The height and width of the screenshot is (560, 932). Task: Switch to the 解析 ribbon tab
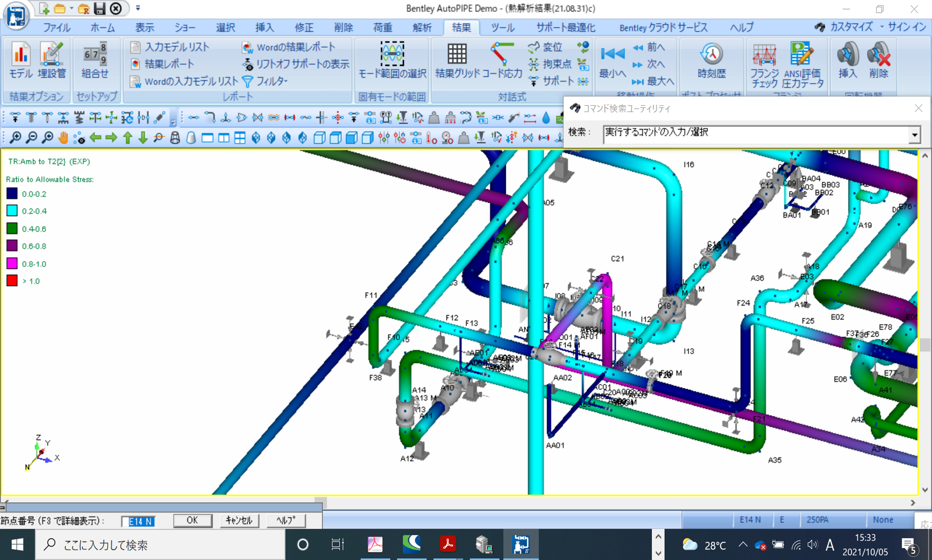(x=421, y=27)
